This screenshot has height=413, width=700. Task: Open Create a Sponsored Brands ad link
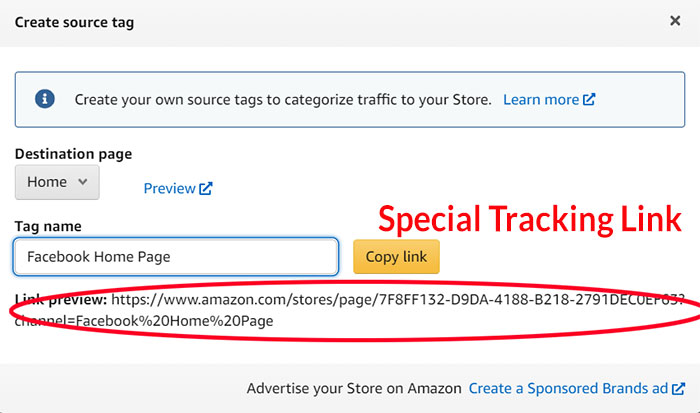568,388
